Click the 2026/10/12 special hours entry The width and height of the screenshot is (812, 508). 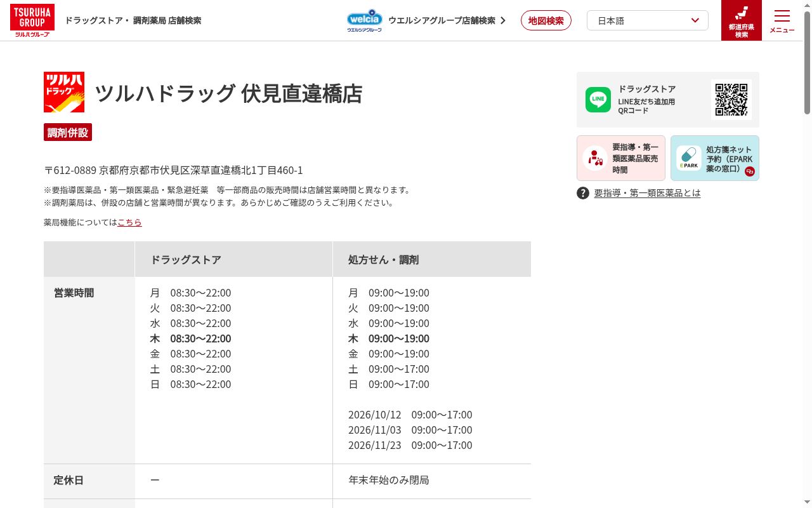click(x=410, y=415)
